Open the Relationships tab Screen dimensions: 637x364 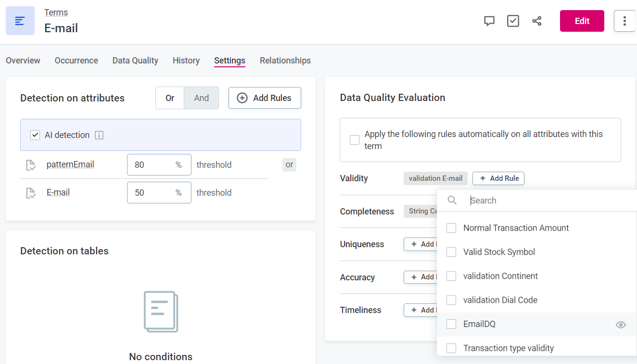[x=285, y=61]
